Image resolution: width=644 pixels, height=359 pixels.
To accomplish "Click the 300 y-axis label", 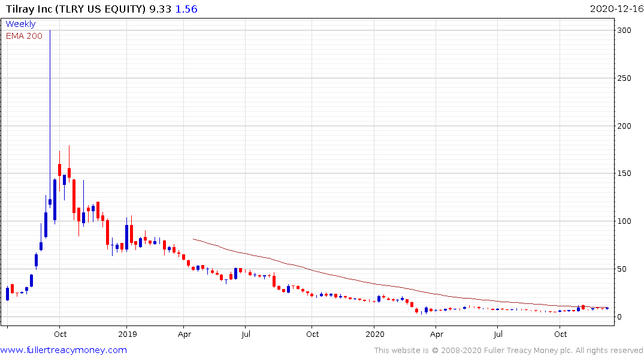I will tap(624, 31).
